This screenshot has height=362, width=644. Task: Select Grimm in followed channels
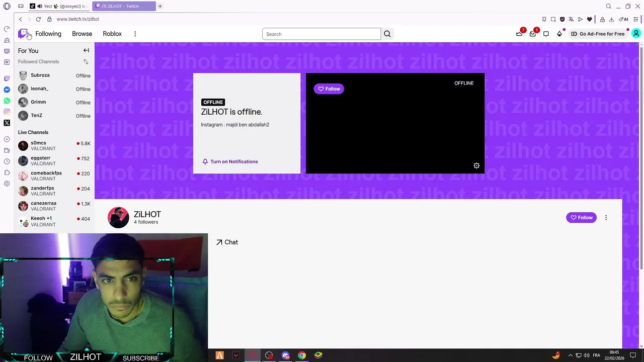point(54,102)
